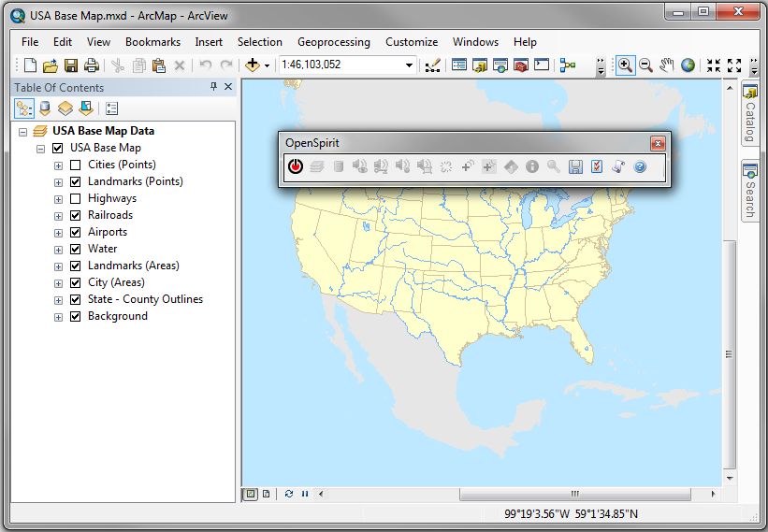Viewport: 768px width, 532px height.
Task: Open the Add Data dropdown arrow
Action: pos(267,65)
